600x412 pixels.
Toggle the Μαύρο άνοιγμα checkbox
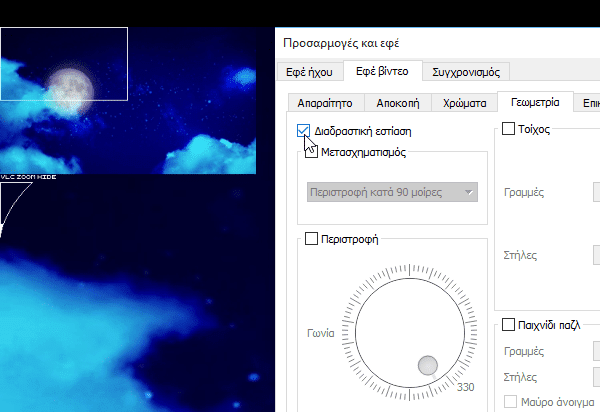[510, 402]
